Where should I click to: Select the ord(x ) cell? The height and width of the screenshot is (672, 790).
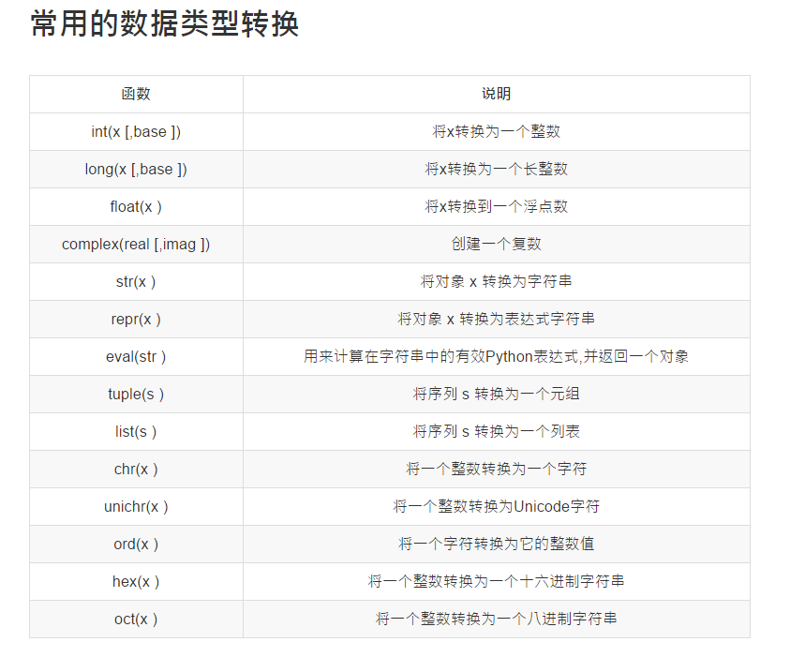(136, 544)
